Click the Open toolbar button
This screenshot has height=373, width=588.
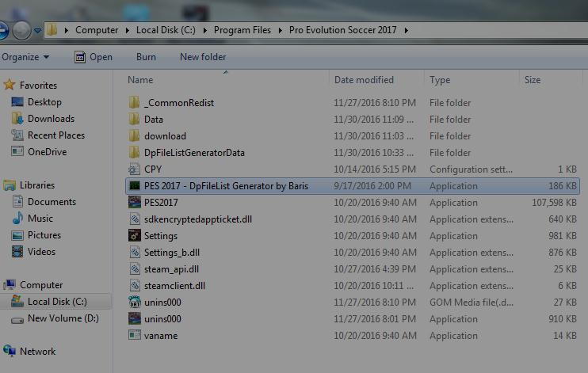[94, 57]
